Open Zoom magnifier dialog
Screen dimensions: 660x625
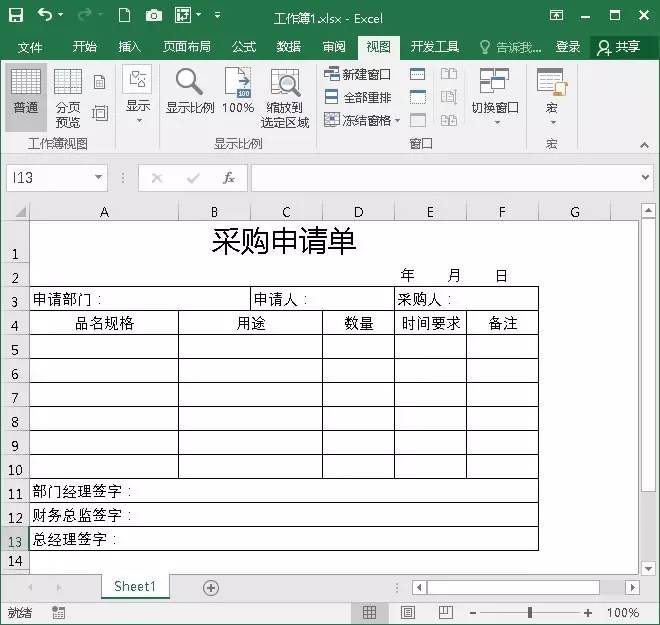click(x=189, y=92)
